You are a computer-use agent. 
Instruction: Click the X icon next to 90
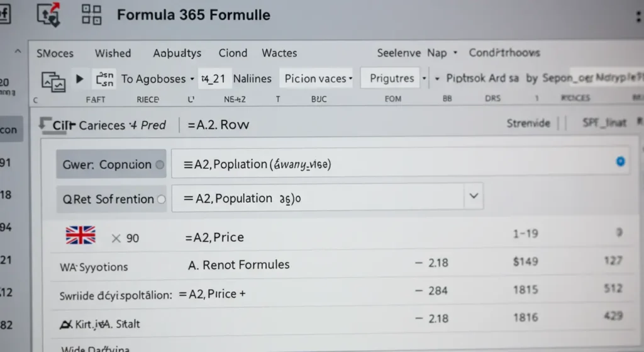click(x=116, y=238)
